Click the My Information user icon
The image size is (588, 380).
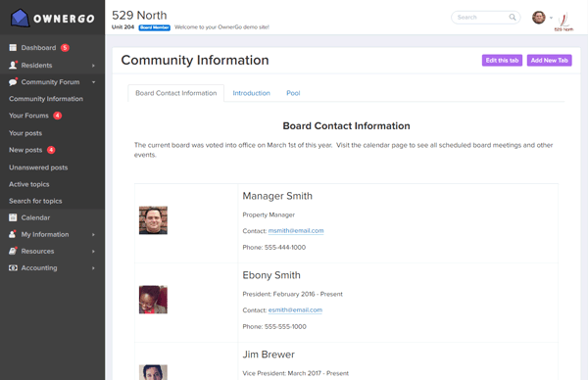click(x=13, y=234)
